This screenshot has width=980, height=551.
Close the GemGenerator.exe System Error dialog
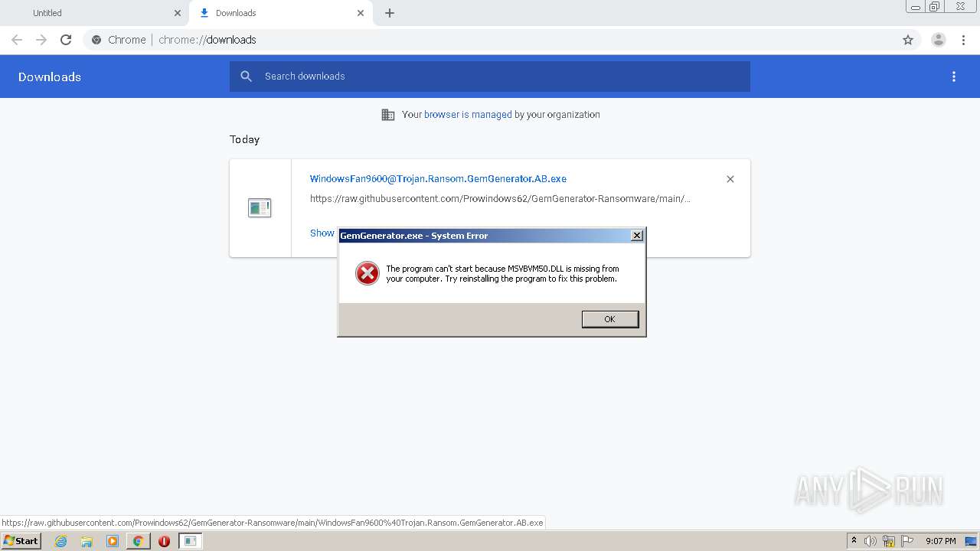637,236
